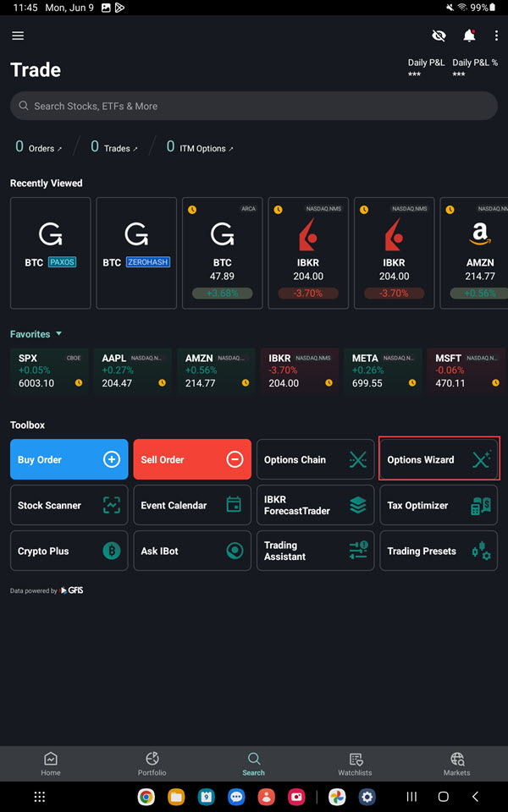The image size is (508, 812).
Task: Open IBKR ForecastTrader
Action: click(x=315, y=505)
